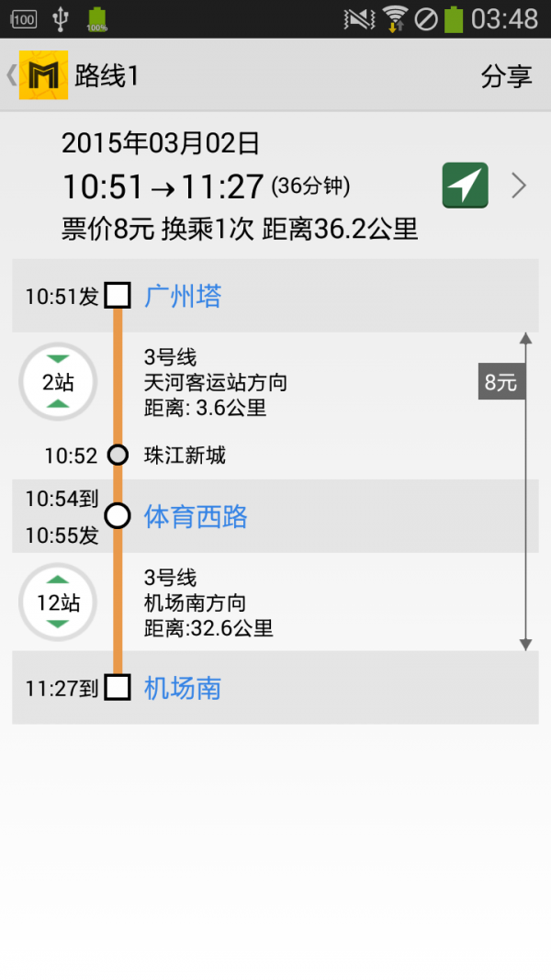This screenshot has height=980, width=551.
Task: Tap the yellow metro app logo
Action: [43, 75]
